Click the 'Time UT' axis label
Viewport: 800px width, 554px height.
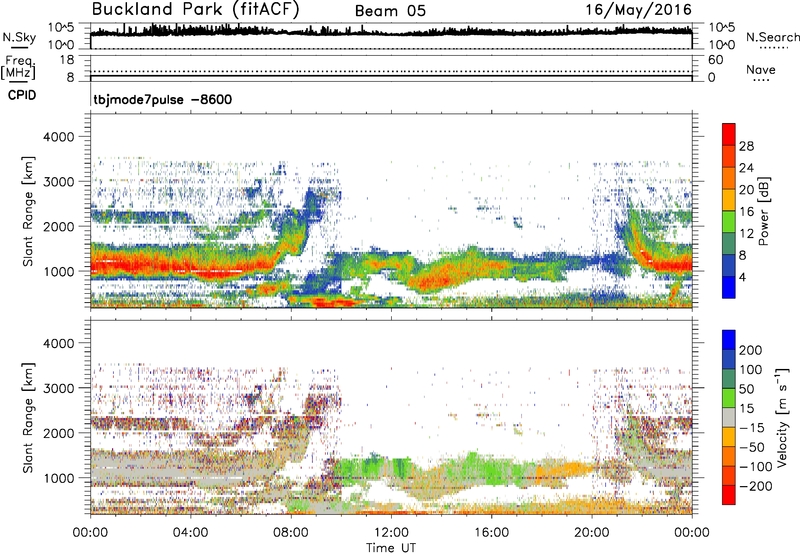(x=391, y=547)
